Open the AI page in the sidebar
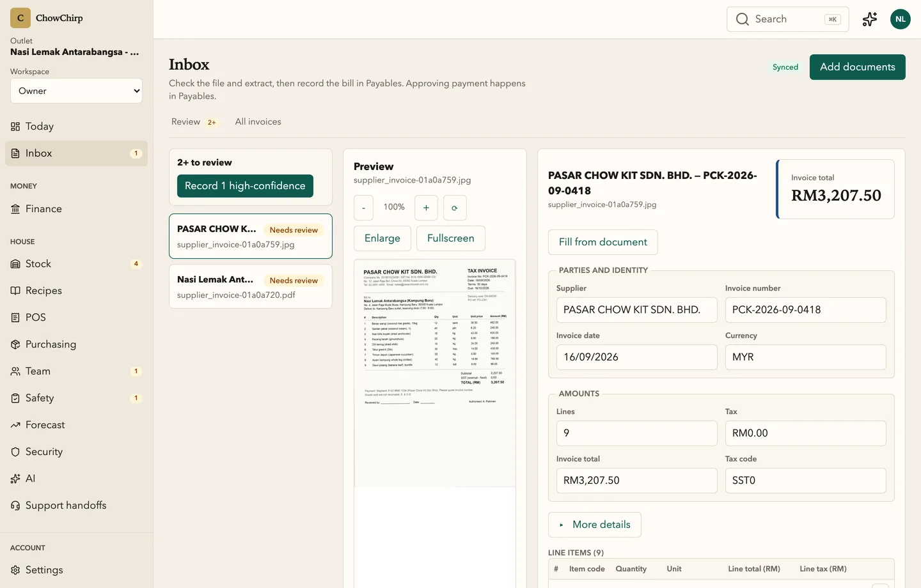 [x=76, y=479]
